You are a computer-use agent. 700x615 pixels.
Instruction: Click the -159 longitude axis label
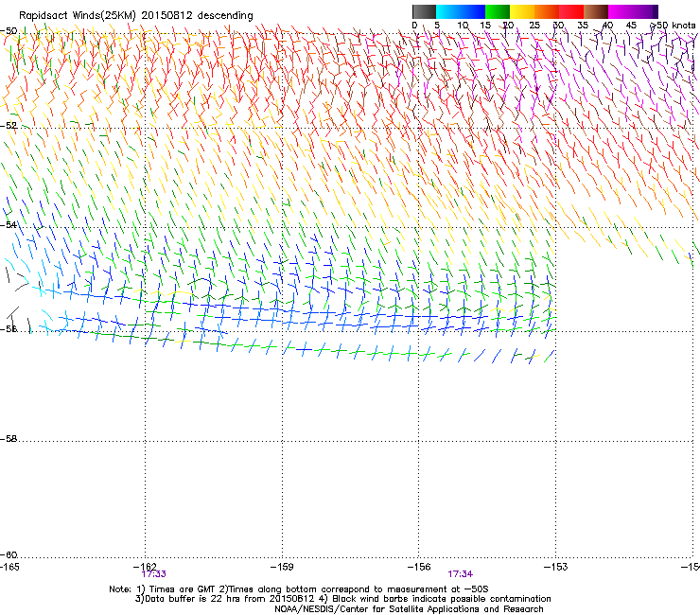point(282,567)
